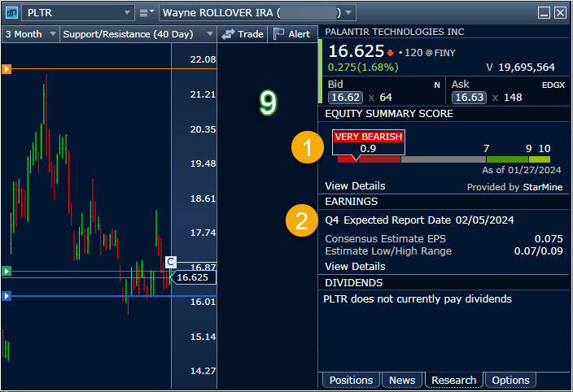Open the account list menu icon

[147, 13]
